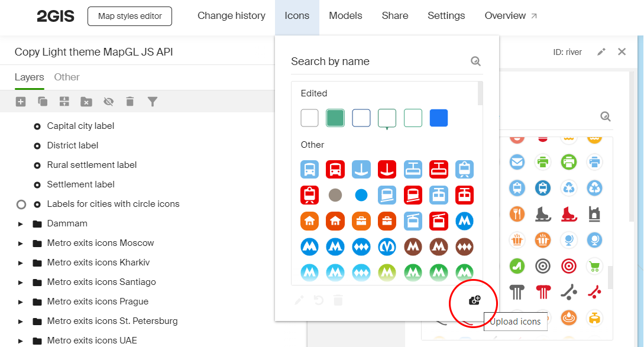Filter layers using the funnel icon
Screen dimensions: 644x347
coord(153,101)
